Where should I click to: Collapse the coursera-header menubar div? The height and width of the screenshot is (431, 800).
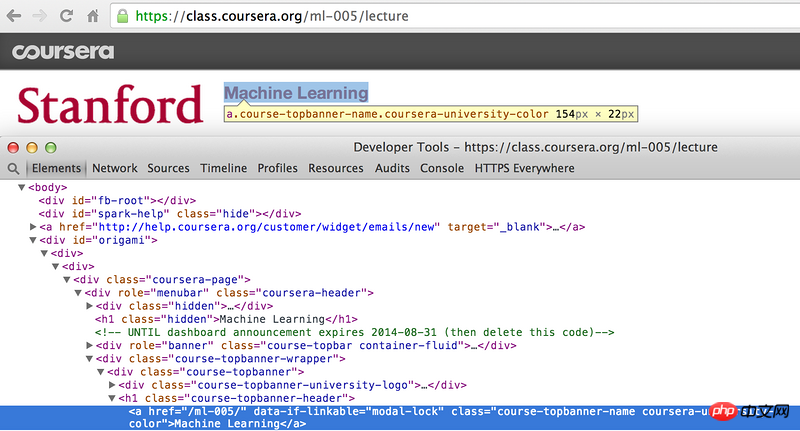coord(78,293)
